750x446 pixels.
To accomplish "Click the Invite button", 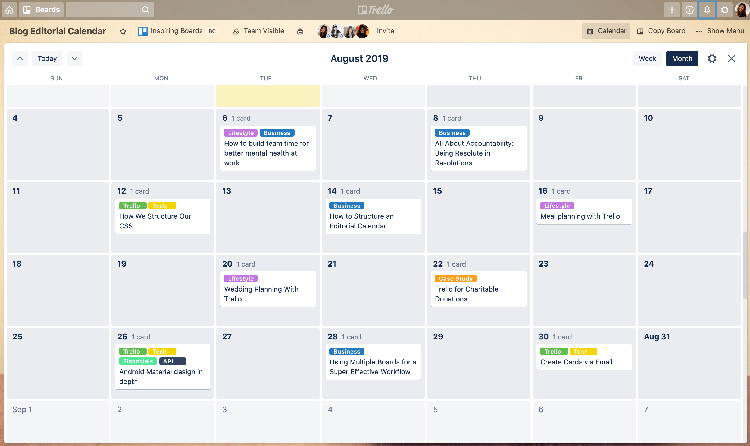I will [x=385, y=31].
